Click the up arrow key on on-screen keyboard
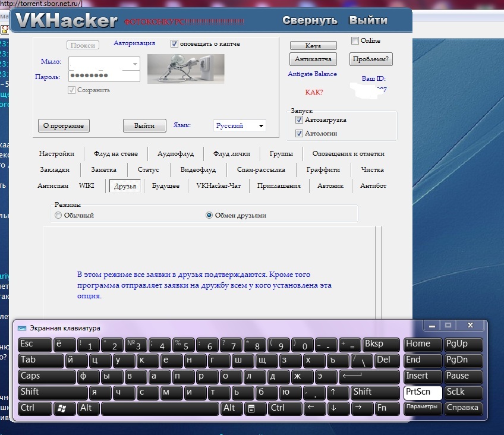The image size is (504, 435). (338, 392)
